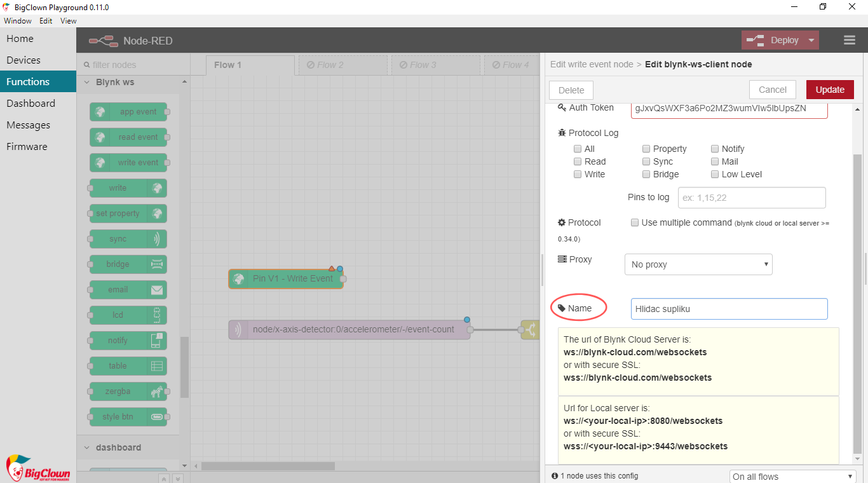Check 'Use multiple command' option
This screenshot has height=483, width=868.
[x=635, y=222]
